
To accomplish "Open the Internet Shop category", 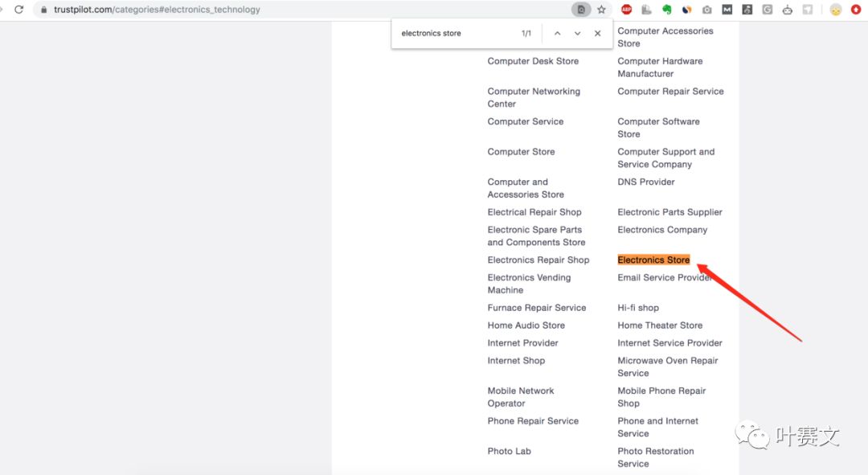I will (x=516, y=360).
